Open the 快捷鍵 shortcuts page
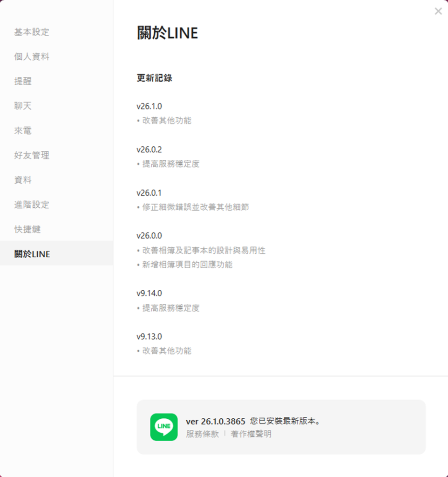Screen dimensions: 448x477 (x=27, y=230)
